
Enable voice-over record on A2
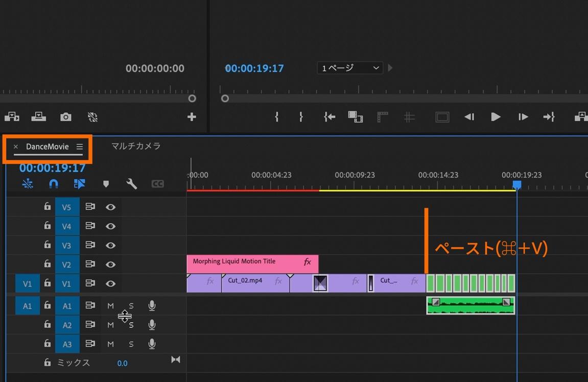click(152, 325)
